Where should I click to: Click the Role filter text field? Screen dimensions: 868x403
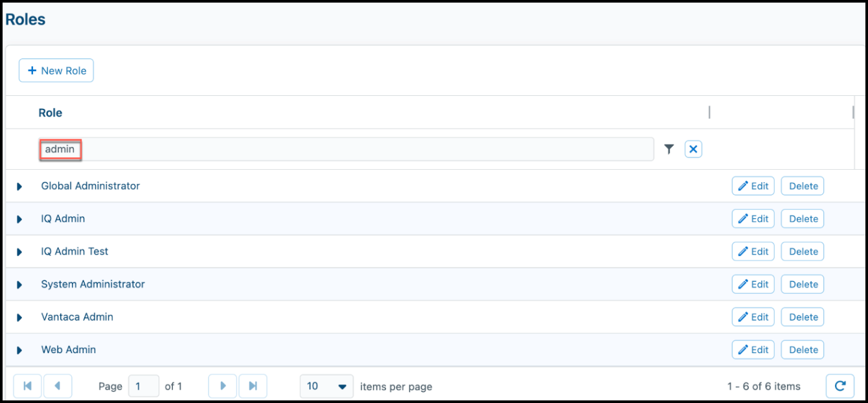pos(346,149)
